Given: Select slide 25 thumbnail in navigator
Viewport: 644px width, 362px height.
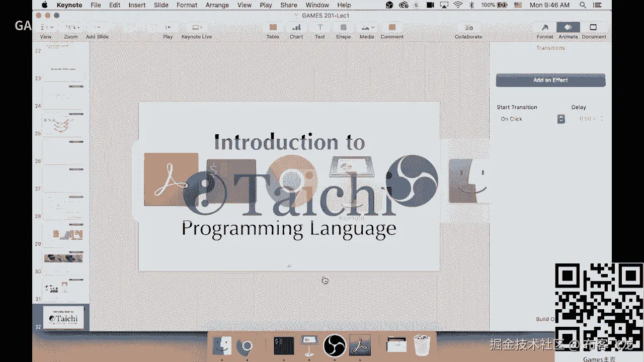Looking at the screenshot, I should [x=63, y=125].
